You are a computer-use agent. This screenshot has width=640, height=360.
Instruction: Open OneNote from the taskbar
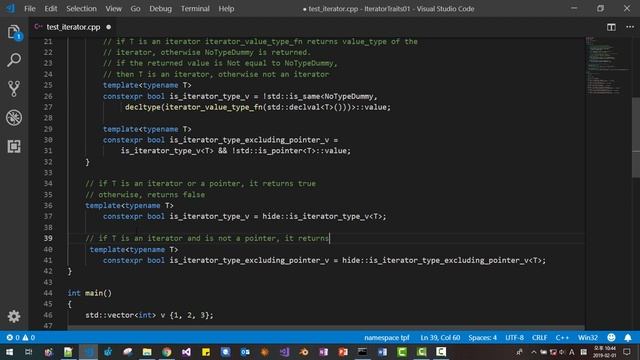coord(323,352)
